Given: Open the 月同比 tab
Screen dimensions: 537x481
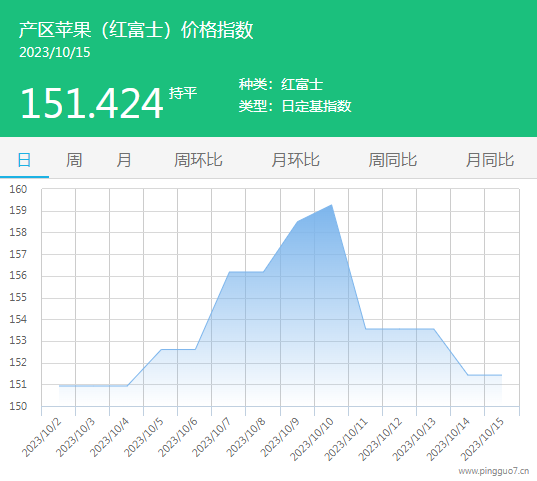Looking at the screenshot, I should pyautogui.click(x=490, y=160).
